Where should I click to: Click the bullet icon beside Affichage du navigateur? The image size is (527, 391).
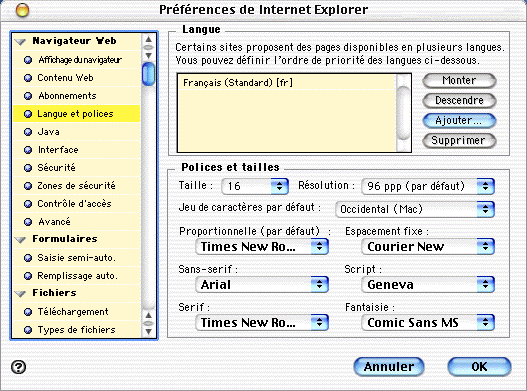point(28,60)
